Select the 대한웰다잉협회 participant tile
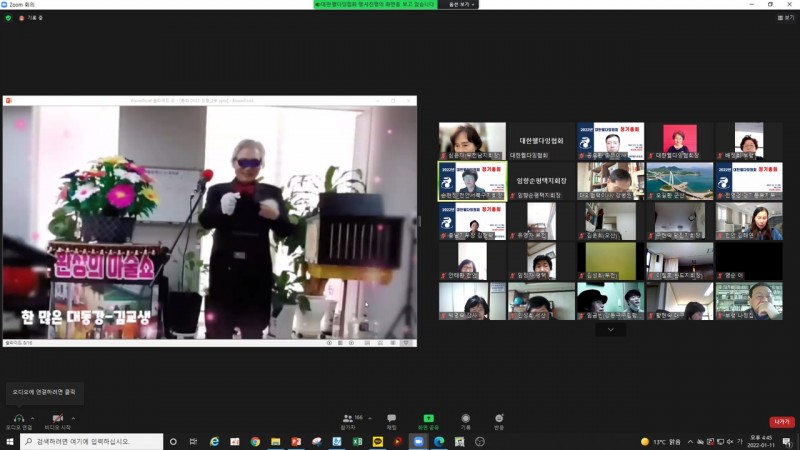The image size is (800, 450). [541, 141]
